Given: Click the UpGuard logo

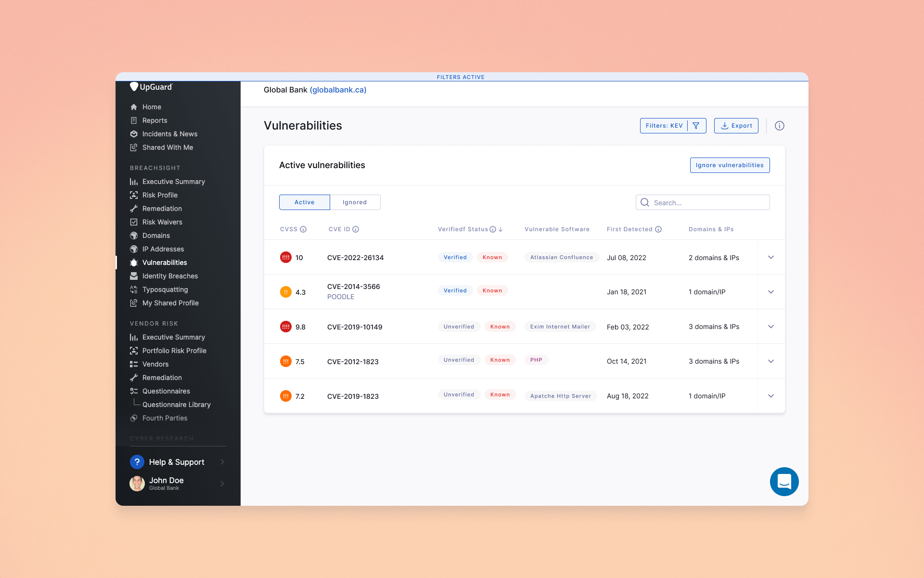Looking at the screenshot, I should (x=151, y=87).
